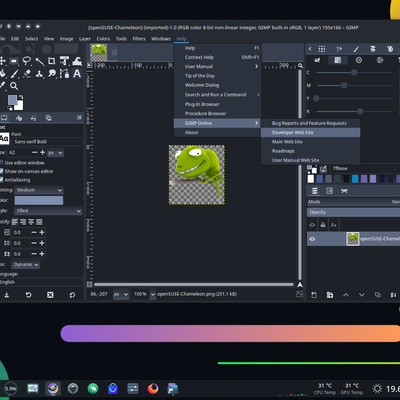Image resolution: width=400 pixels, height=400 pixels.
Task: Increase font size with plus button
Action: 43,152
